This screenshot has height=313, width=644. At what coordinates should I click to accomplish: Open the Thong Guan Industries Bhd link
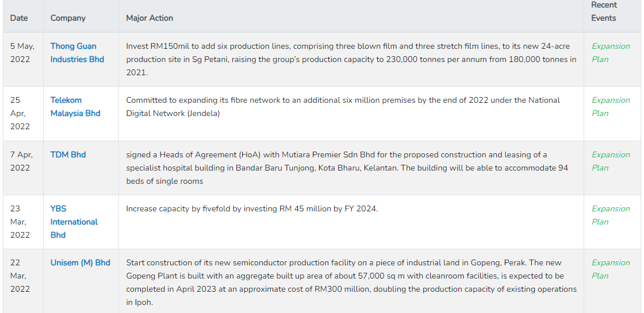77,52
